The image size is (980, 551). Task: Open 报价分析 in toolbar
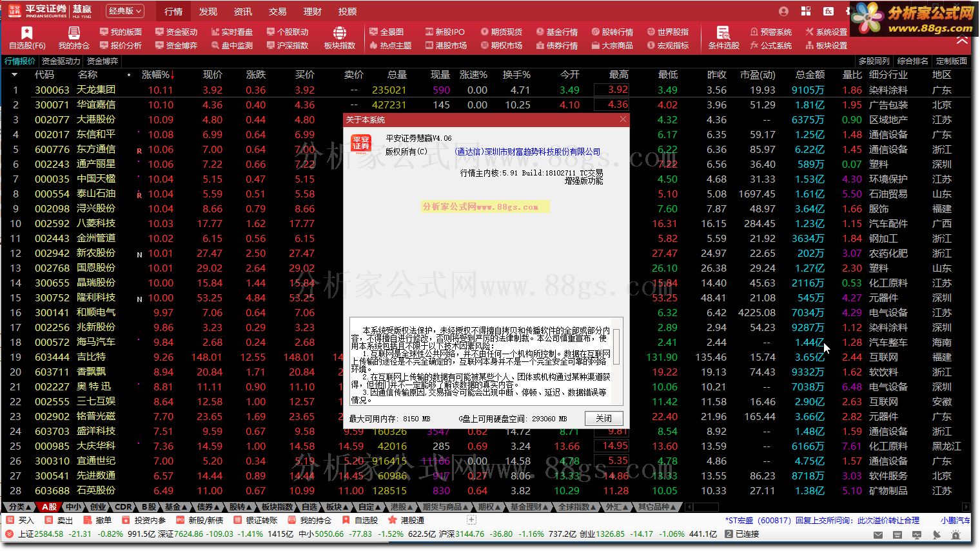121,45
